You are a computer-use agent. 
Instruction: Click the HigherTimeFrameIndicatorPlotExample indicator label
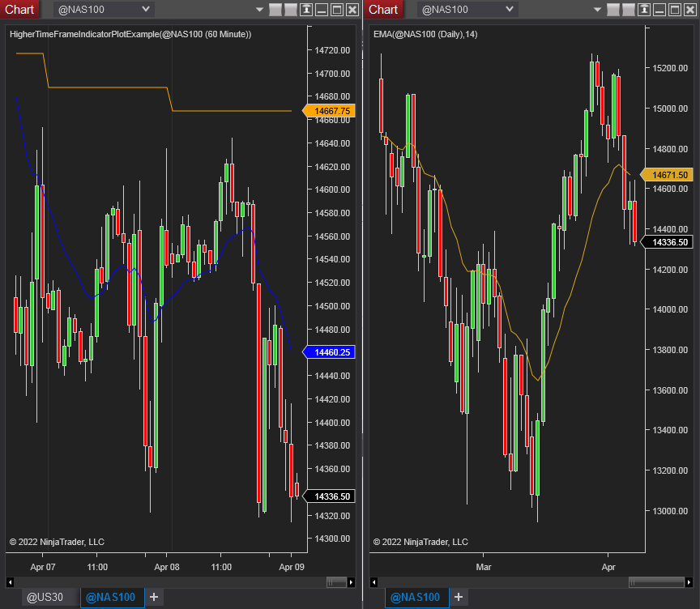pos(130,34)
